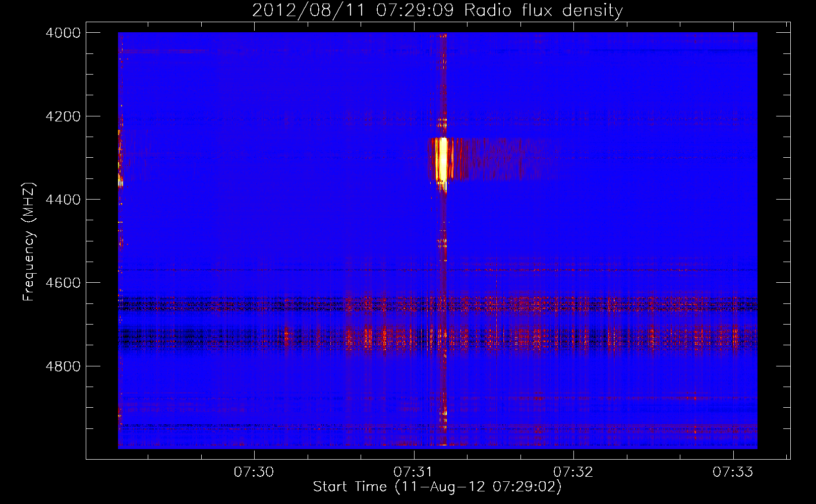Select the 07:32 time axis label
This screenshot has width=816, height=504.
click(573, 472)
